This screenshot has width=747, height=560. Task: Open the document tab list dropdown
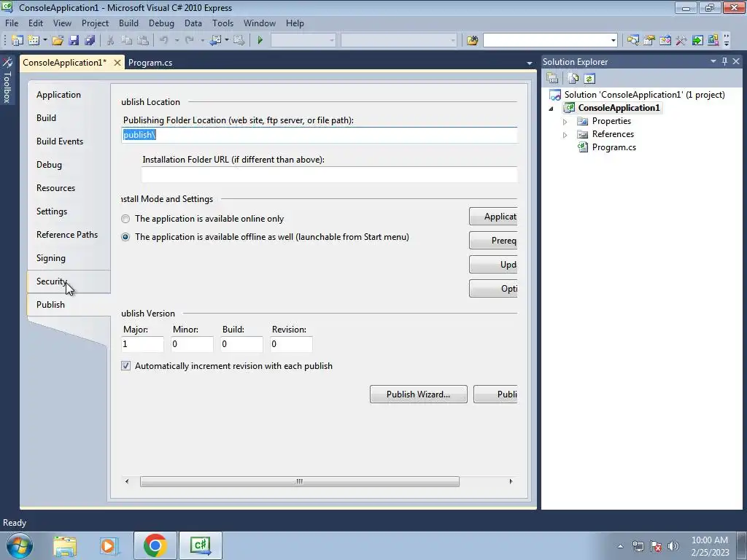click(x=530, y=63)
